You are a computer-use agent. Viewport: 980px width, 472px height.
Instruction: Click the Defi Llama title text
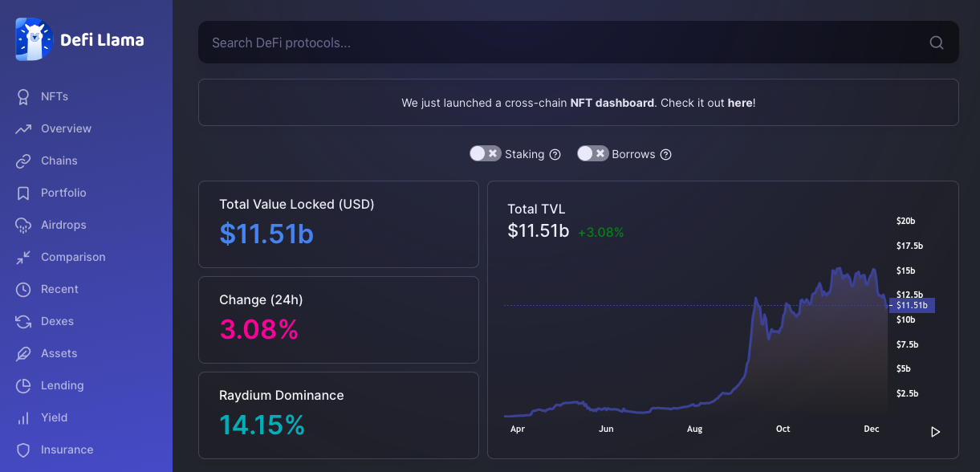pos(102,39)
